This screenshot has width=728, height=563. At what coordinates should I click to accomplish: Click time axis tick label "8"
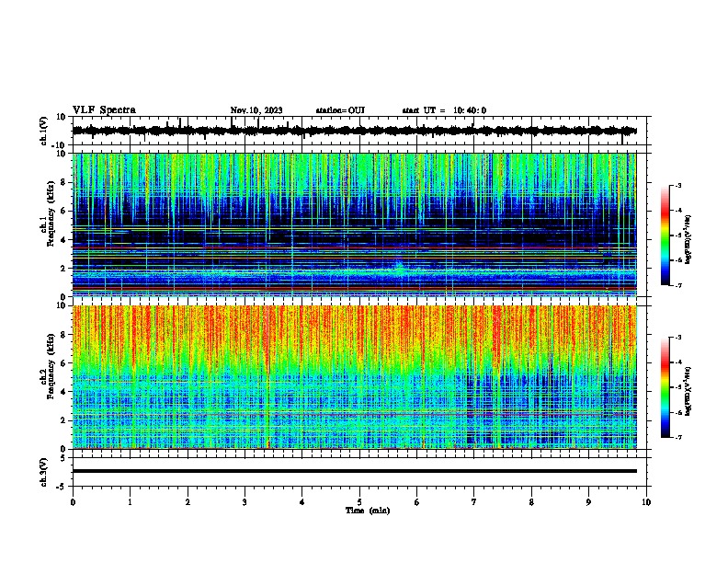[x=531, y=502]
